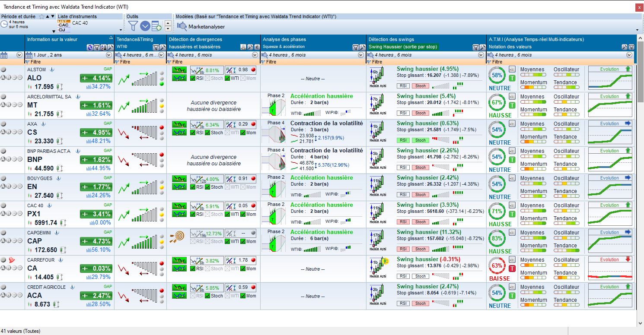The height and width of the screenshot is (335, 644).
Task: Open the filter funnel tool under Outils
Action: [x=133, y=26]
